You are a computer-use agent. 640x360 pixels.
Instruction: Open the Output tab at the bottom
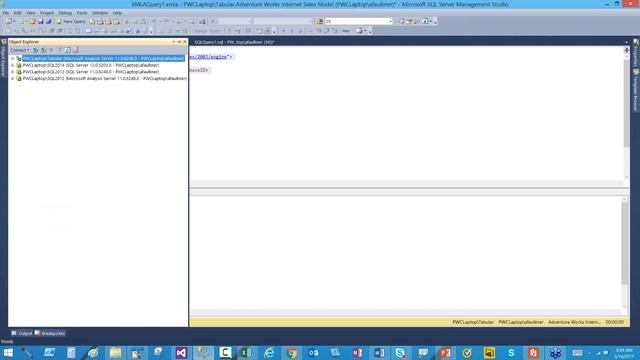(x=22, y=333)
